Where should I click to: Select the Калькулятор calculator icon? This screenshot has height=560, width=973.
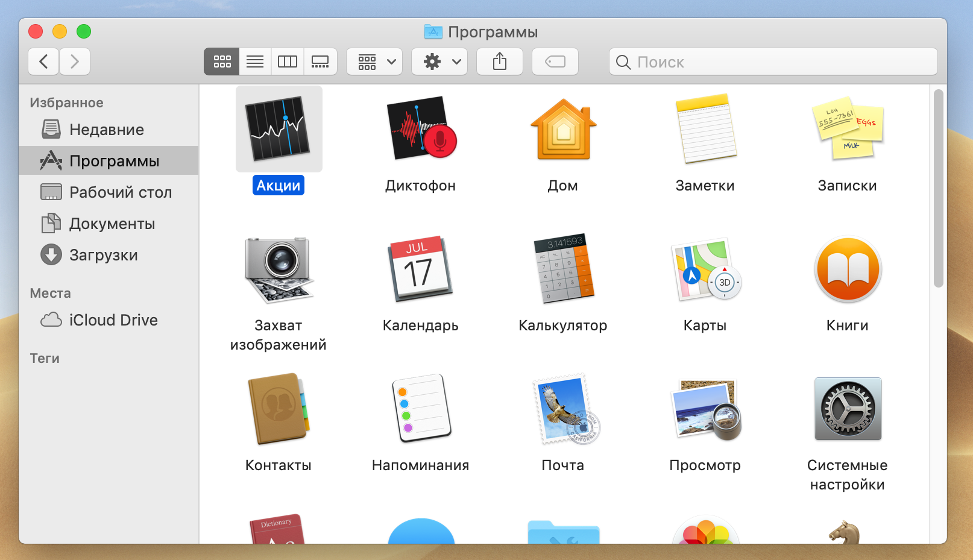(563, 269)
